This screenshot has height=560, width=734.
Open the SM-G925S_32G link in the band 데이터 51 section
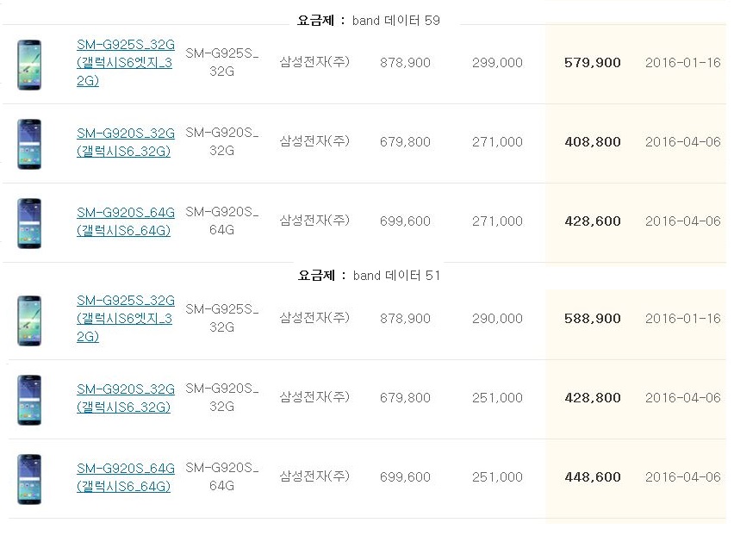click(x=125, y=319)
